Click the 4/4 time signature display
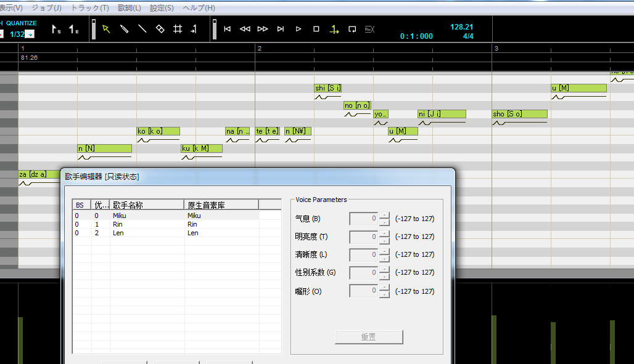The width and height of the screenshot is (634, 364). point(468,36)
